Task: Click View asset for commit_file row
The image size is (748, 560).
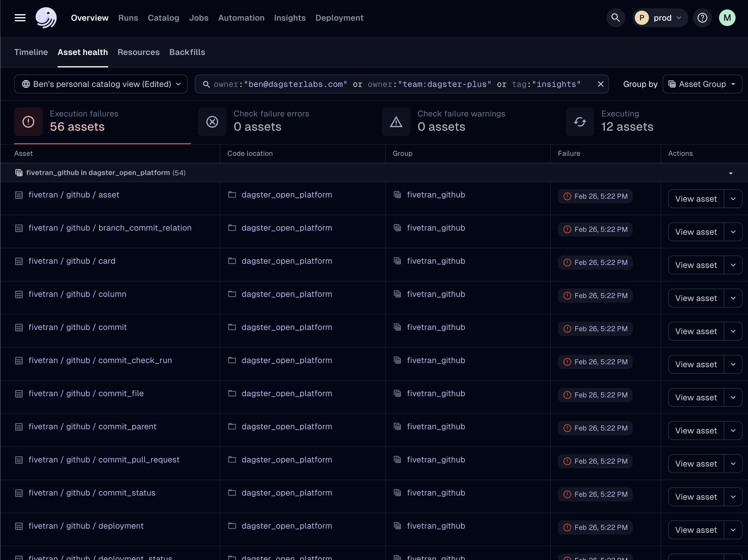Action: (696, 398)
